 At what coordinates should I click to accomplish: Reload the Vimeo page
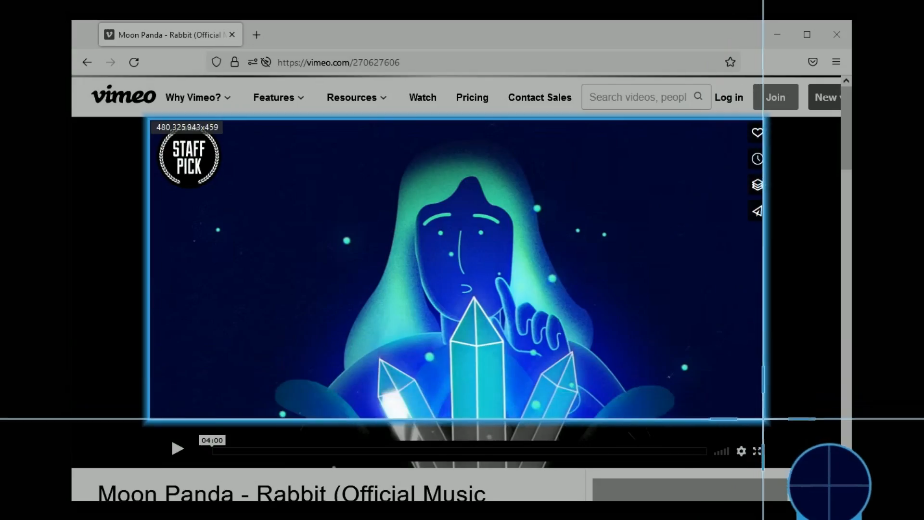pyautogui.click(x=134, y=62)
